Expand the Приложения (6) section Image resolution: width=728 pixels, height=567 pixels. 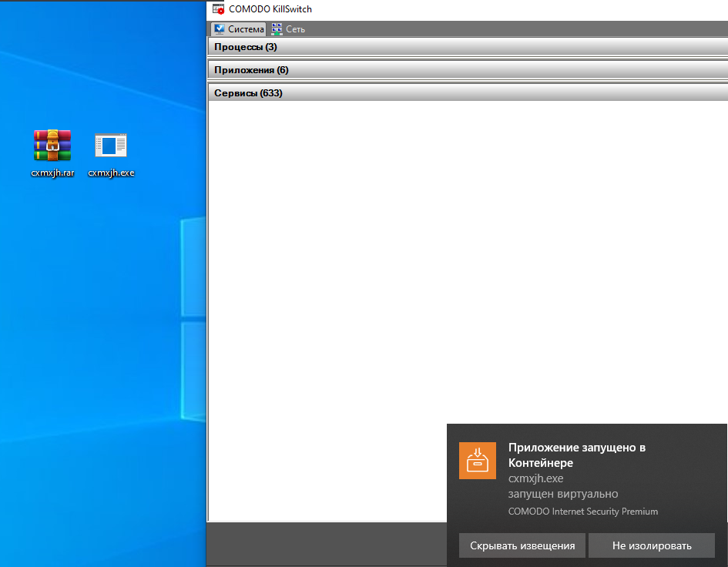coord(468,70)
